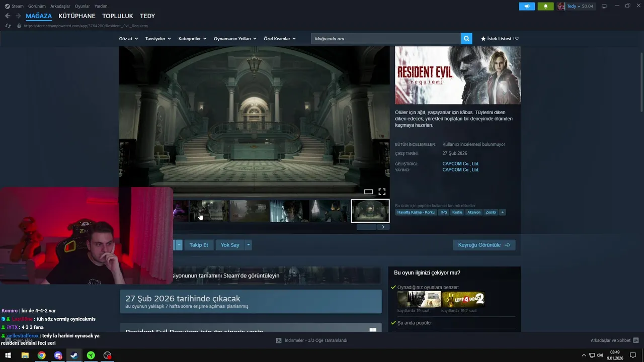Click the volume icon in system tray
Image resolution: width=644 pixels, height=362 pixels.
click(600, 355)
